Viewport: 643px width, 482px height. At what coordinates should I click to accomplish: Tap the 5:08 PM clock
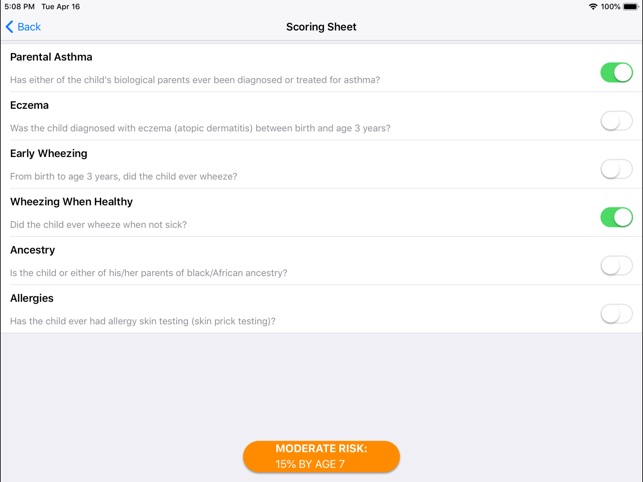(19, 7)
